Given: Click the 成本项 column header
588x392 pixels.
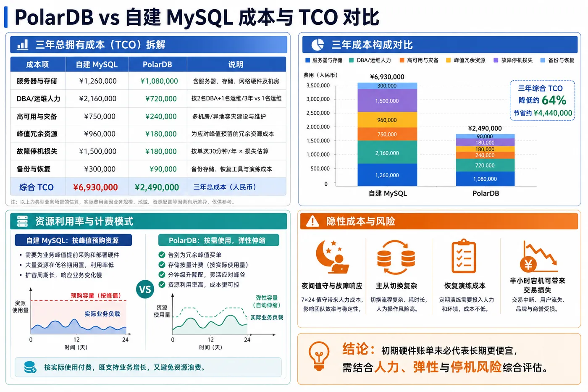Looking at the screenshot, I should click(x=38, y=64).
